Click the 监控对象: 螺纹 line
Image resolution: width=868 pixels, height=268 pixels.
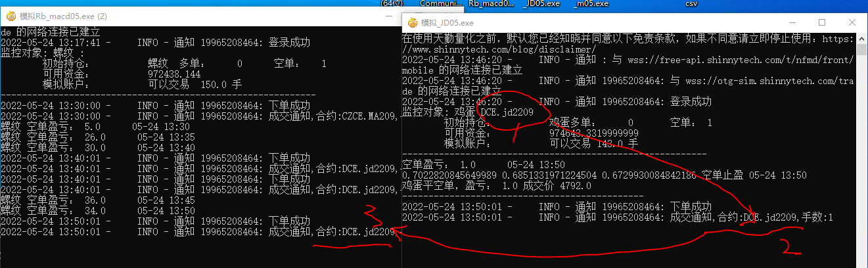[x=43, y=53]
